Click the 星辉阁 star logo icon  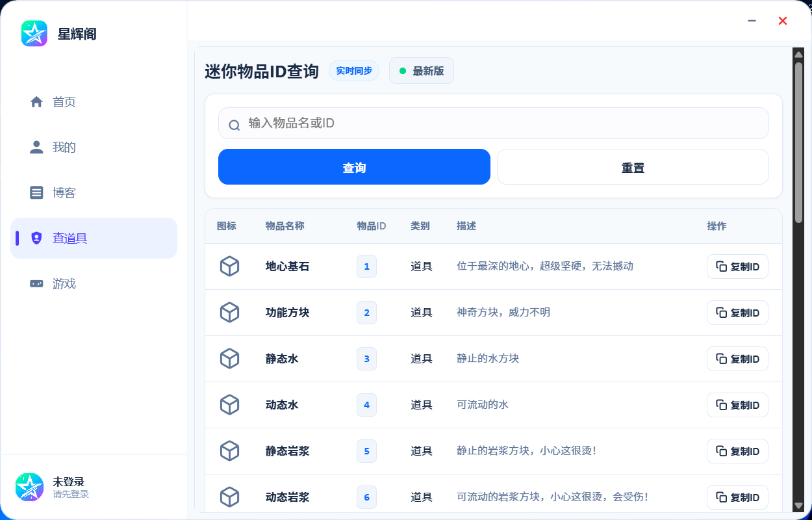(x=34, y=34)
